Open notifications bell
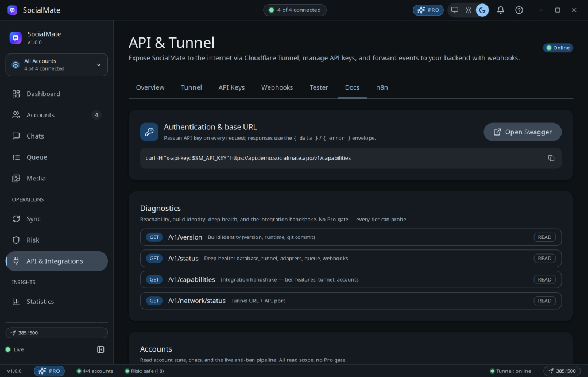The height and width of the screenshot is (377, 588). (501, 10)
